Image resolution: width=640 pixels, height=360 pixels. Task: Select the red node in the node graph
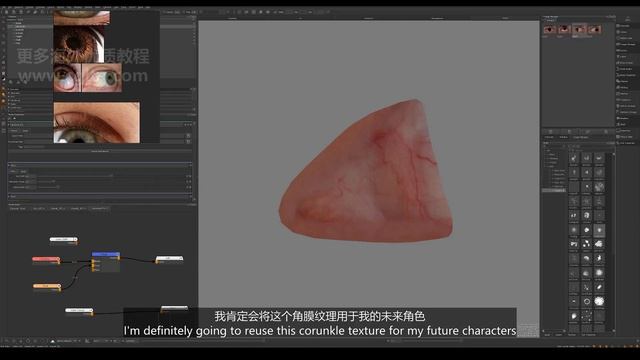pos(46,260)
